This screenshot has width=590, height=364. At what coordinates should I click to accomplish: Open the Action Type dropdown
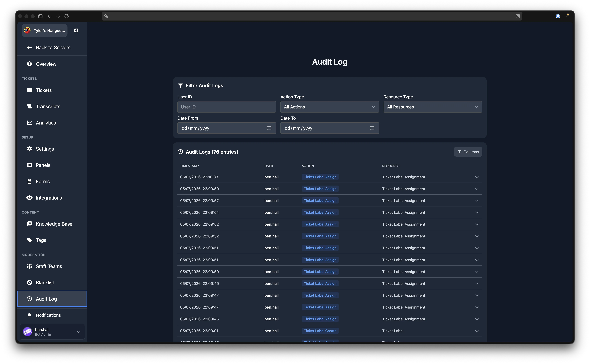(x=329, y=107)
